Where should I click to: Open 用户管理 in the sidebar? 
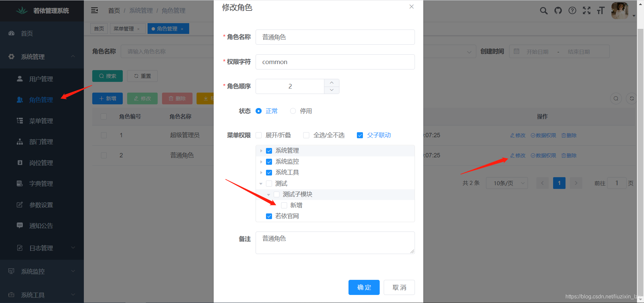(42, 79)
